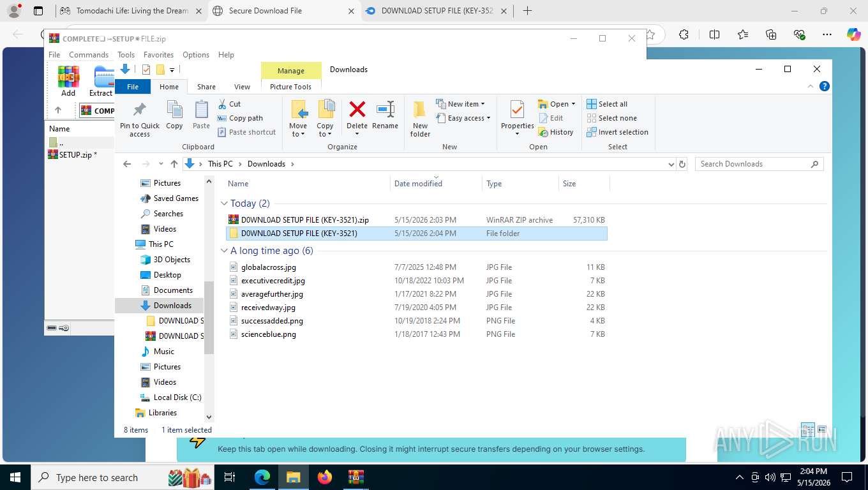Collapse the A long time ago group

(224, 251)
